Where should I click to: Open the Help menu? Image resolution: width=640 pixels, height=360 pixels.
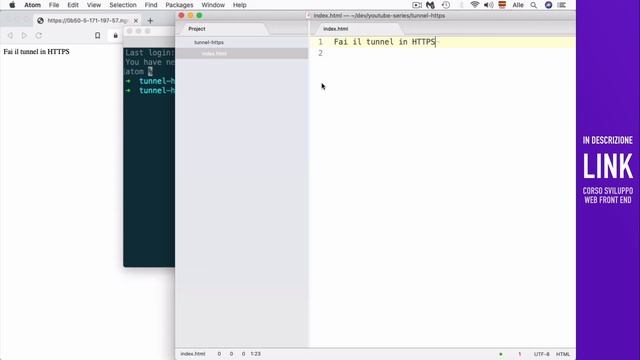point(240,5)
